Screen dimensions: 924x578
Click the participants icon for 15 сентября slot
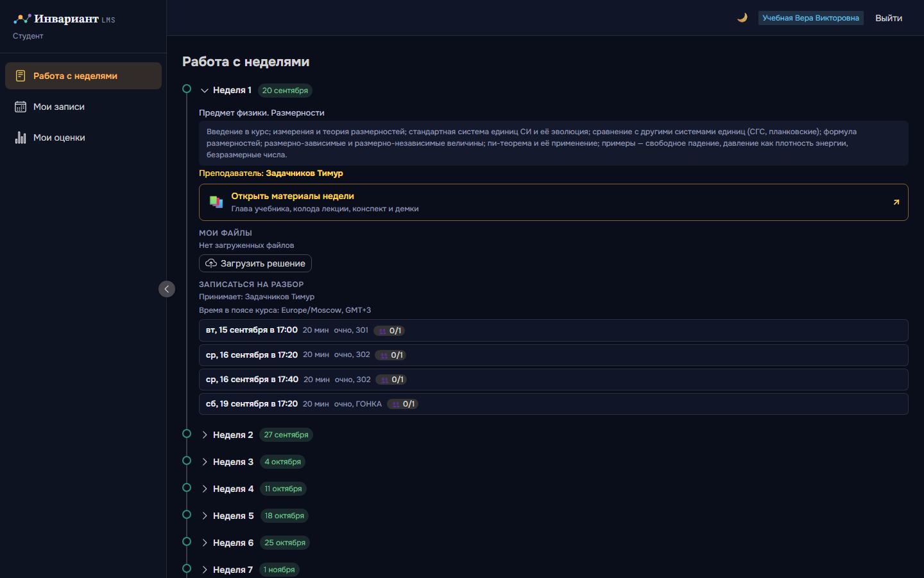click(382, 331)
